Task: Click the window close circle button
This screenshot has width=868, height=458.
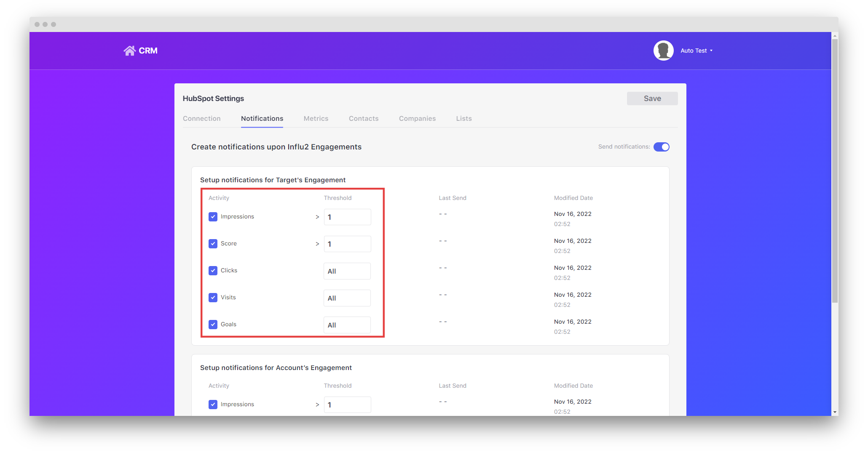Action: 38,24
